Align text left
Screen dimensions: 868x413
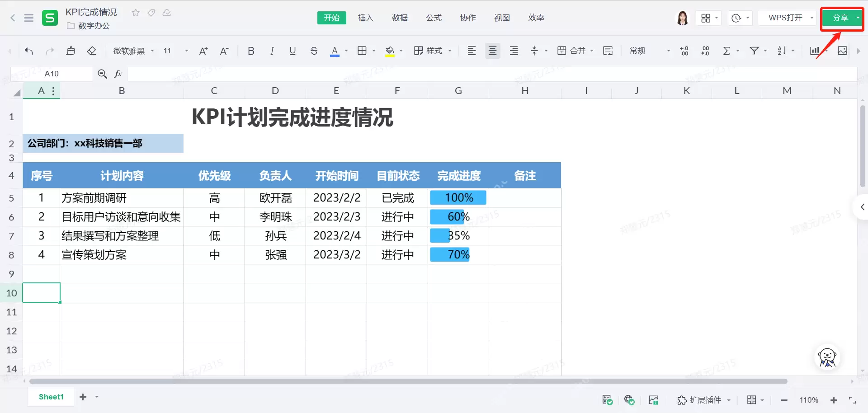tap(472, 51)
